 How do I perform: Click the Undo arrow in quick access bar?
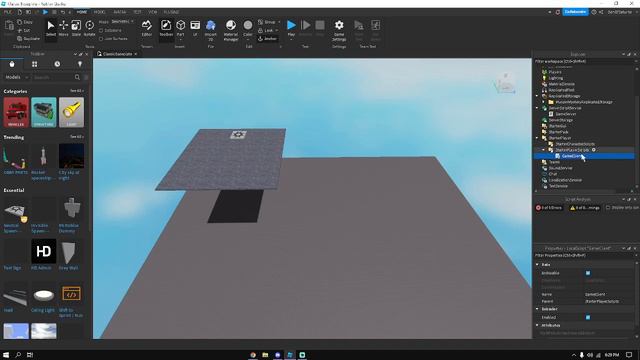tap(62, 12)
